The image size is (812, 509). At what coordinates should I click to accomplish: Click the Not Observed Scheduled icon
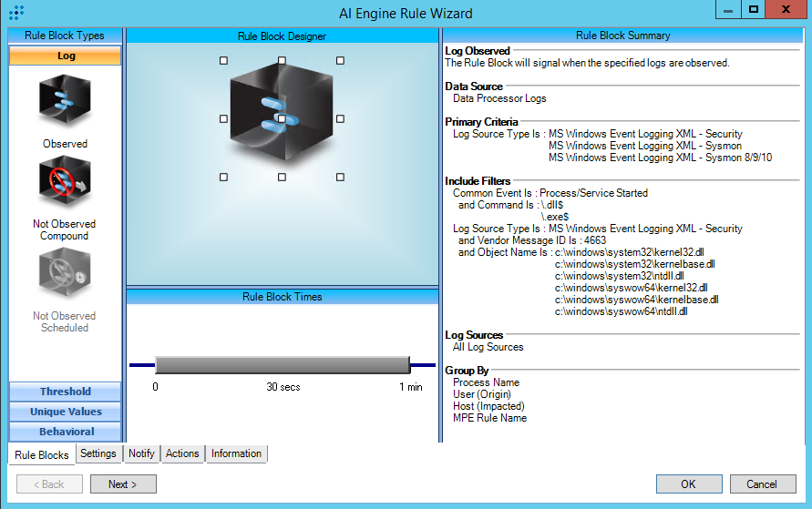click(65, 275)
